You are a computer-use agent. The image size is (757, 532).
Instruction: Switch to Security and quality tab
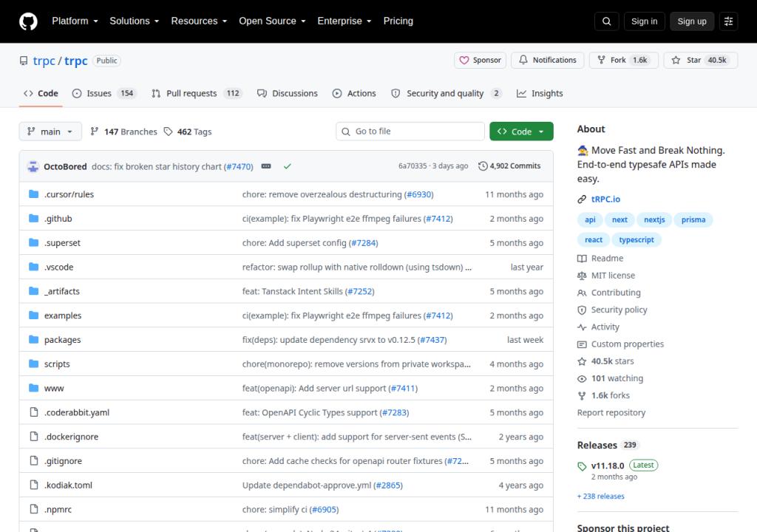[x=447, y=94]
